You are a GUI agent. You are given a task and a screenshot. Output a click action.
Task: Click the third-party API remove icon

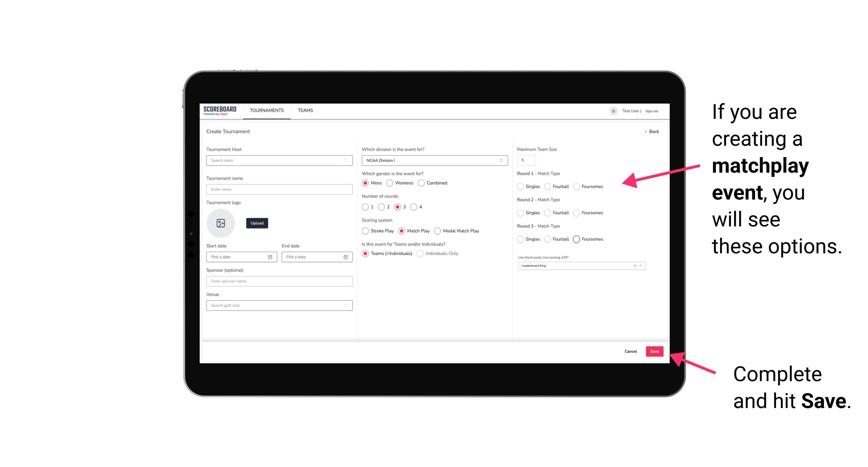coord(635,266)
